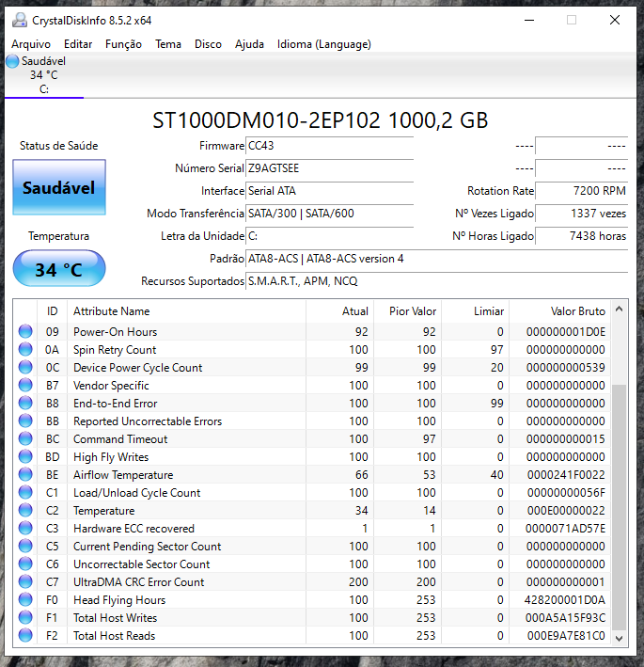Click the blue drive health orb in the disk bar
Image resolution: width=644 pixels, height=667 pixels.
point(12,61)
